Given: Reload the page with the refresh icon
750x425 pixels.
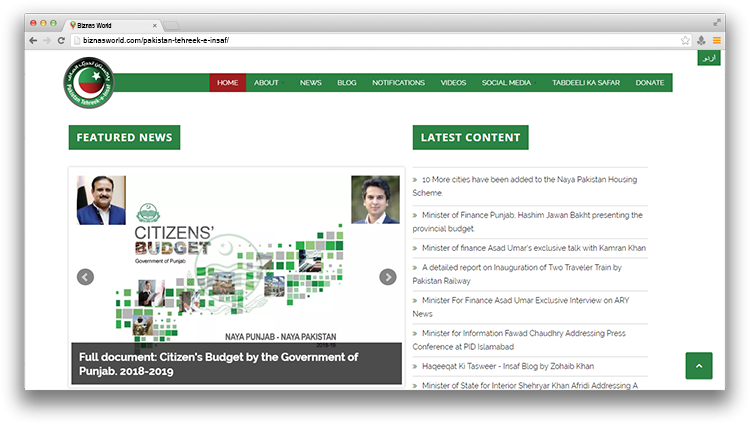Looking at the screenshot, I should [62, 40].
